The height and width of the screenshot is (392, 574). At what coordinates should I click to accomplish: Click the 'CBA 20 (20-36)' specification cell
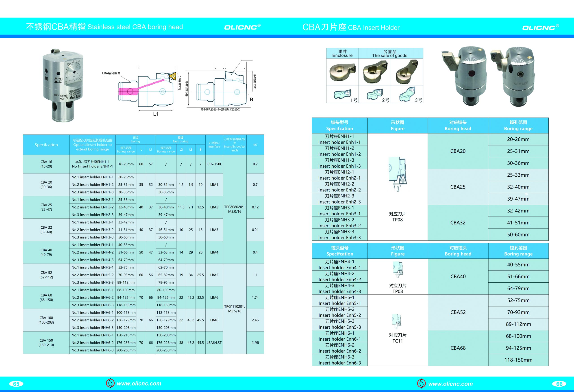pyautogui.click(x=46, y=185)
